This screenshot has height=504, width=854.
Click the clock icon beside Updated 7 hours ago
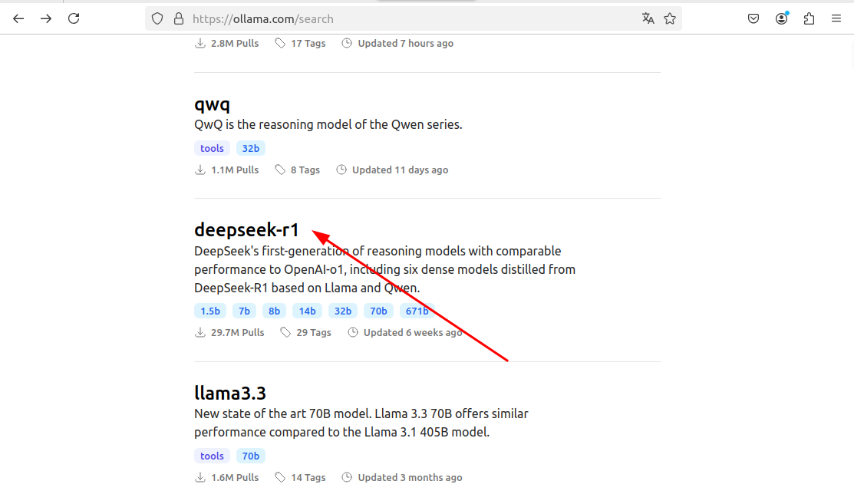coord(347,43)
